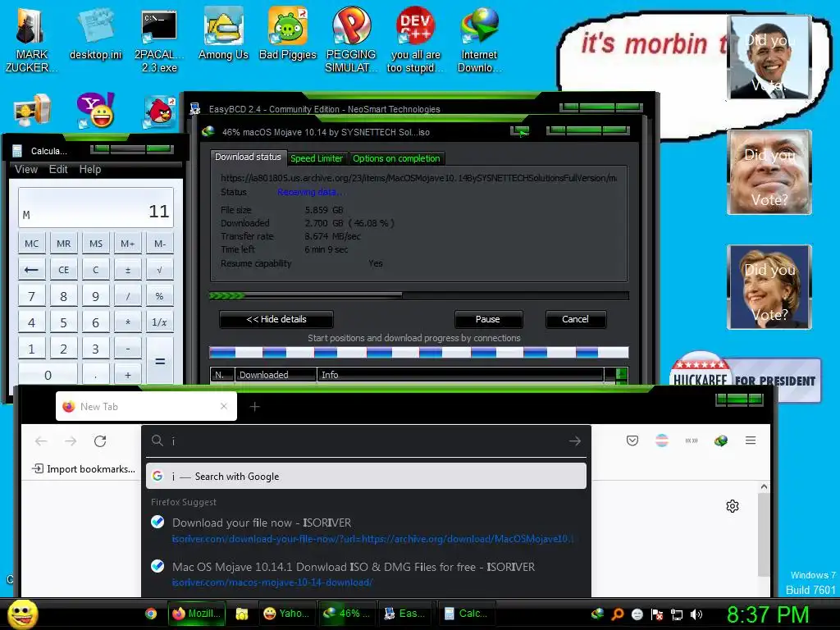Switch to the Calculator taskbar button
The width and height of the screenshot is (840, 630).
pyautogui.click(x=465, y=614)
